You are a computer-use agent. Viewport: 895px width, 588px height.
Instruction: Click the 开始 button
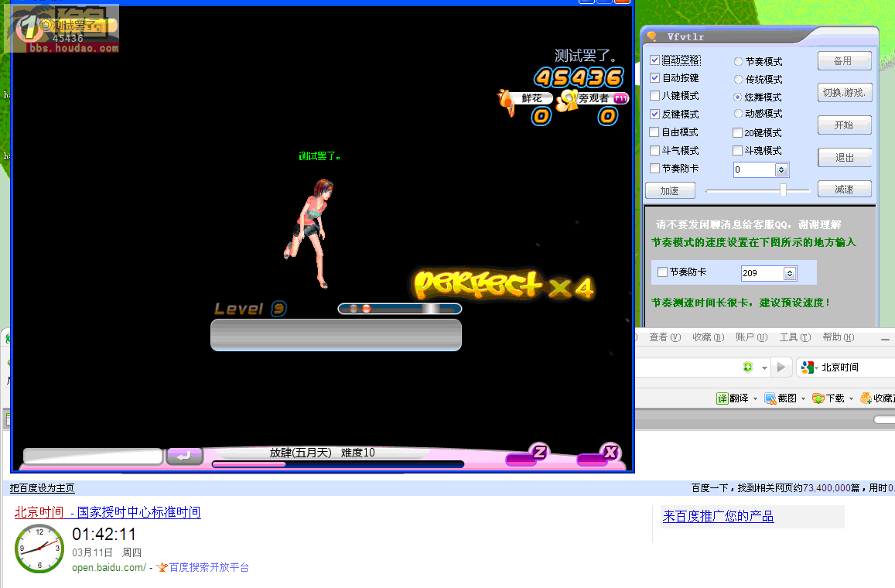tap(844, 125)
